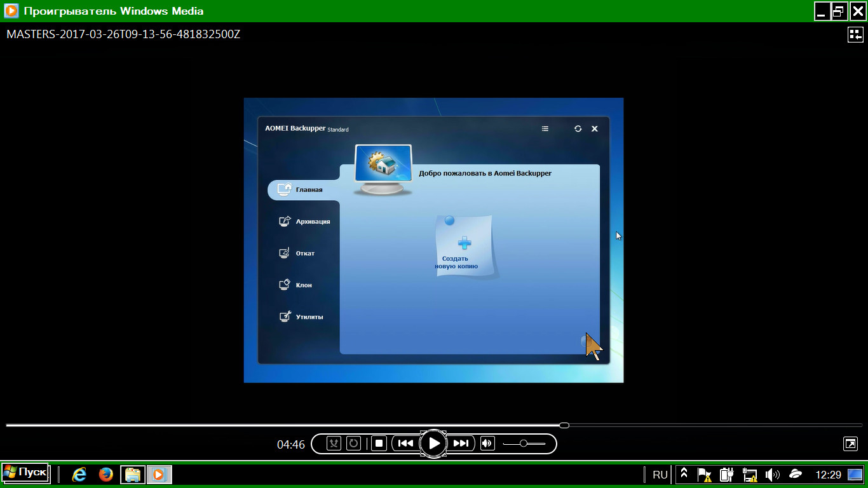The image size is (868, 488).
Task: Start playback with the Play button
Action: (x=434, y=444)
